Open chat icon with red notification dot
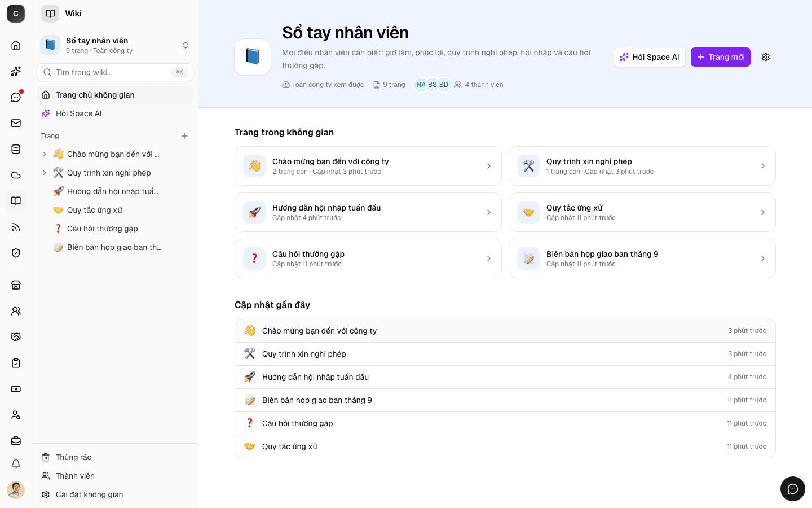The image size is (812, 508). click(x=16, y=97)
